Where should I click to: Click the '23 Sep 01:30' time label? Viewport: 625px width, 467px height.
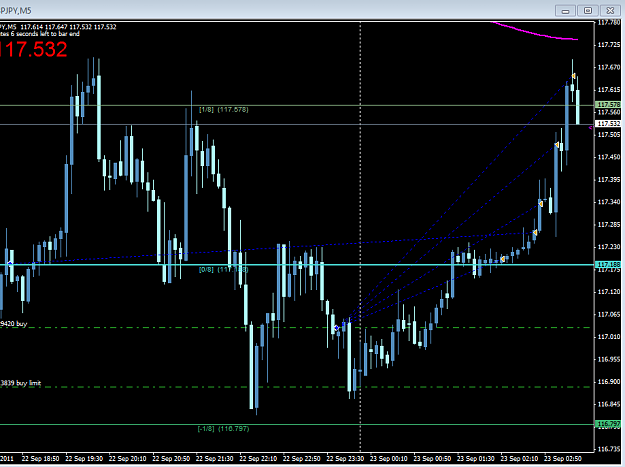(476, 459)
